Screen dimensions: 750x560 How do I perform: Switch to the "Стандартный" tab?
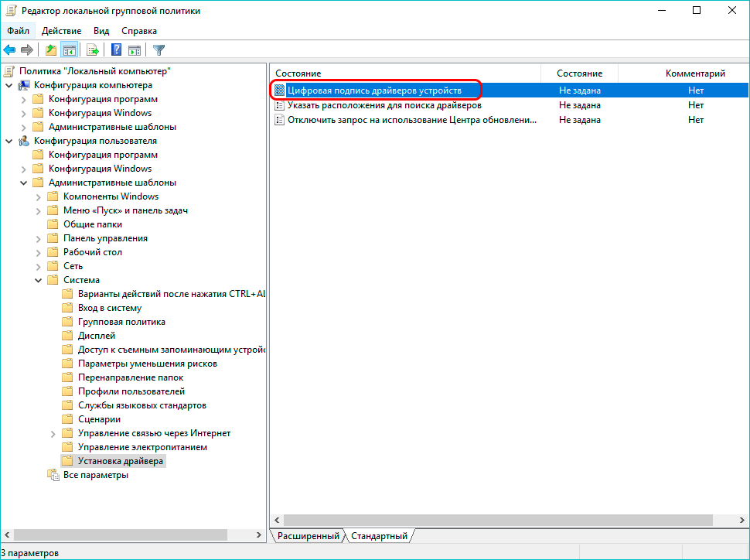tap(380, 535)
